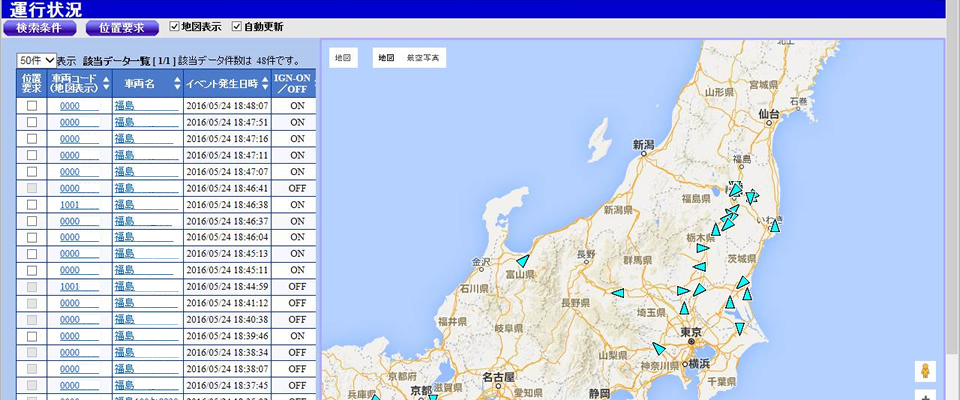Sort by vehicle name column arrows

178,83
